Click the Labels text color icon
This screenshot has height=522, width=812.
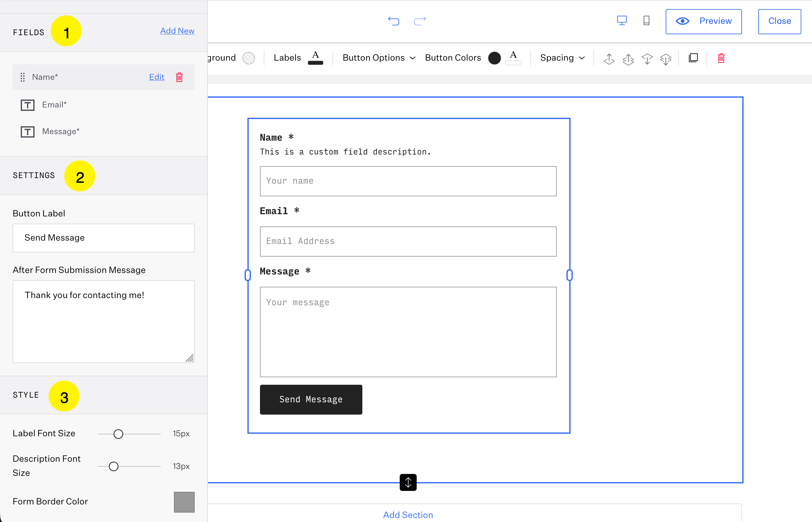(x=315, y=57)
